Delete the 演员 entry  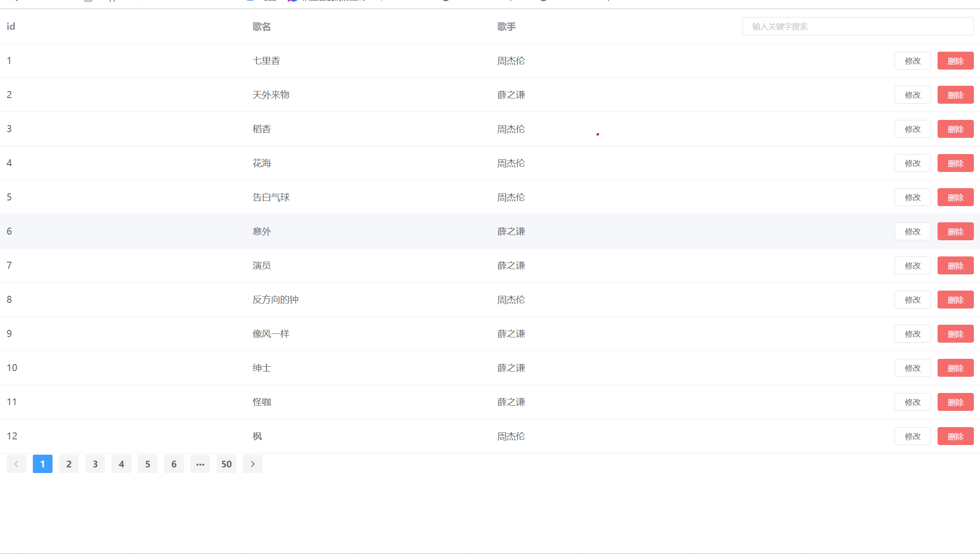tap(955, 266)
